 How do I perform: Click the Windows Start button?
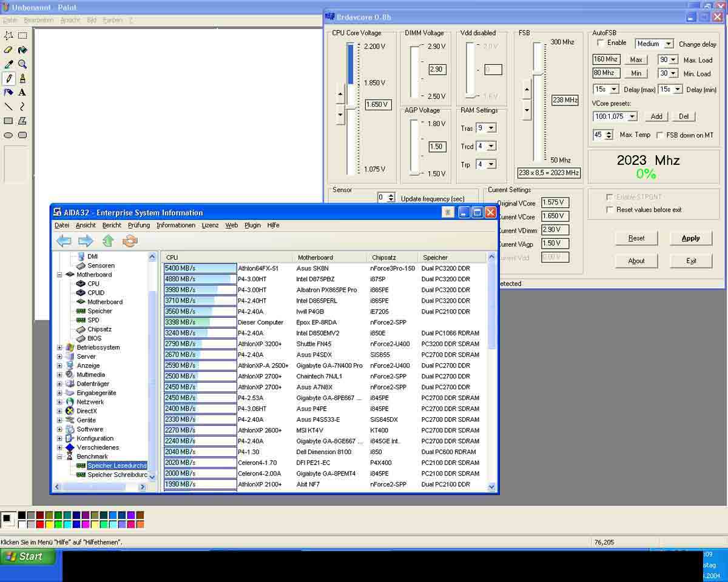click(x=28, y=557)
